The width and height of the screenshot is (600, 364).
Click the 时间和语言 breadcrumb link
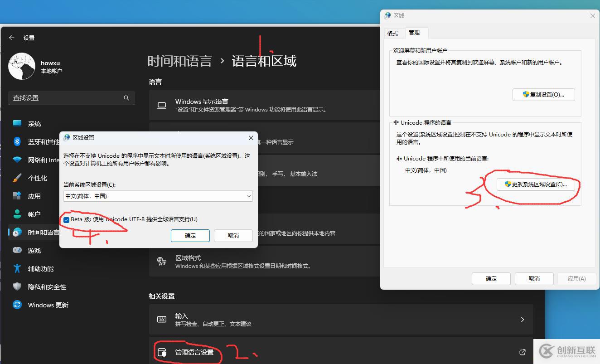tap(180, 61)
